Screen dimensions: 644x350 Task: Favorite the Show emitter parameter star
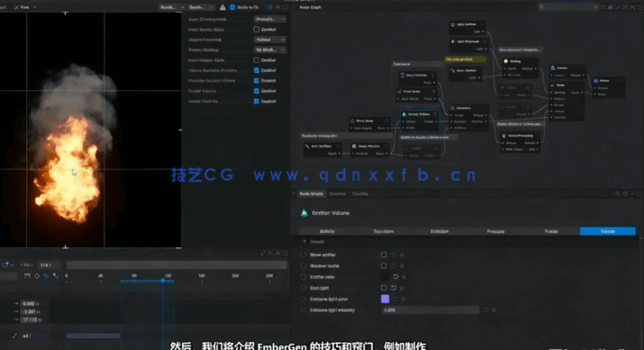click(x=402, y=255)
